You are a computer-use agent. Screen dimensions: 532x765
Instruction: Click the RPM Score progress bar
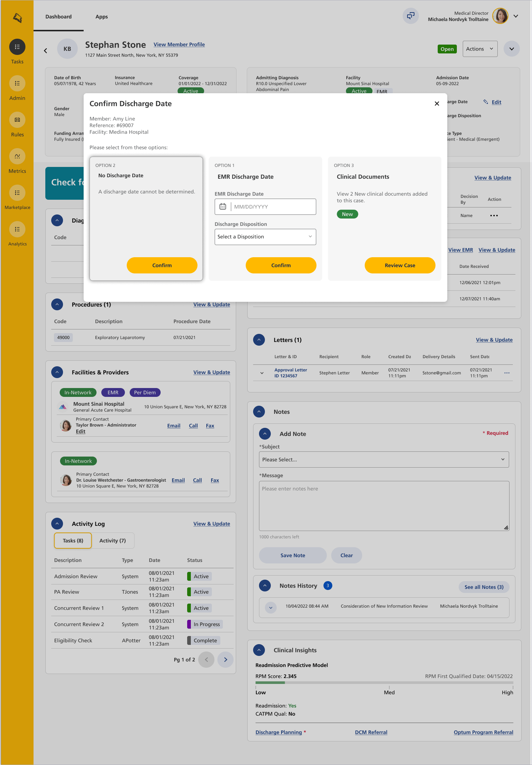[x=384, y=683]
